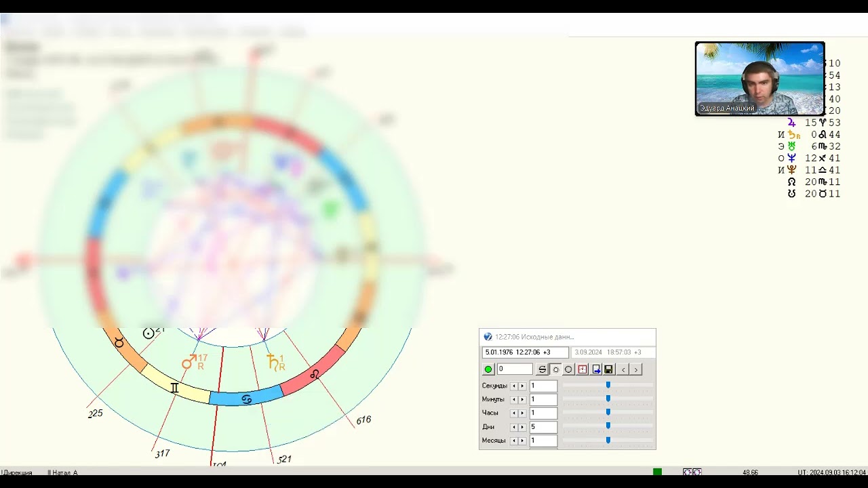Increase Минуты with right arrow
The height and width of the screenshot is (488, 868).
coord(522,400)
